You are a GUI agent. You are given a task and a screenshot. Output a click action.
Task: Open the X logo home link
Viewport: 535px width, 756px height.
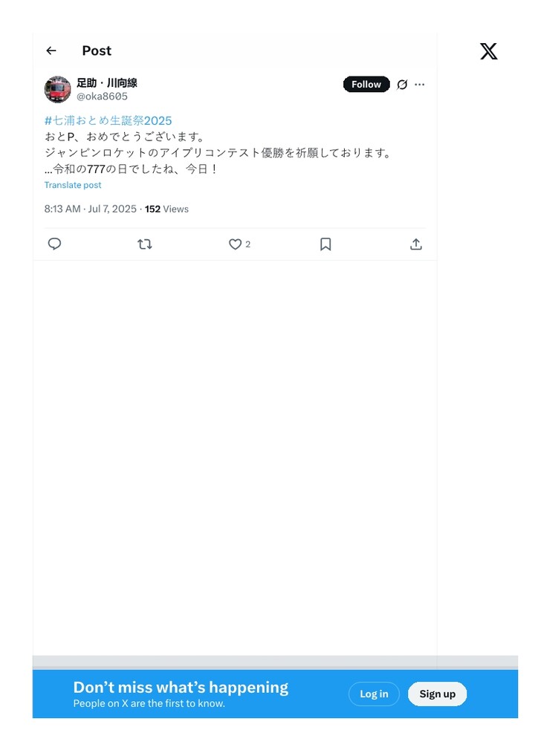point(488,51)
